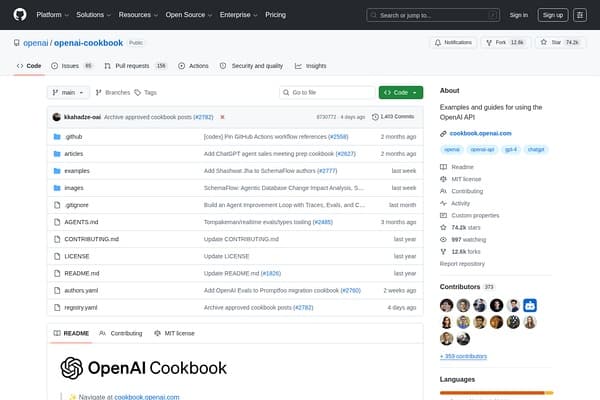Open Custom properties link
Viewport: 600px width, 400px height.
470,216
